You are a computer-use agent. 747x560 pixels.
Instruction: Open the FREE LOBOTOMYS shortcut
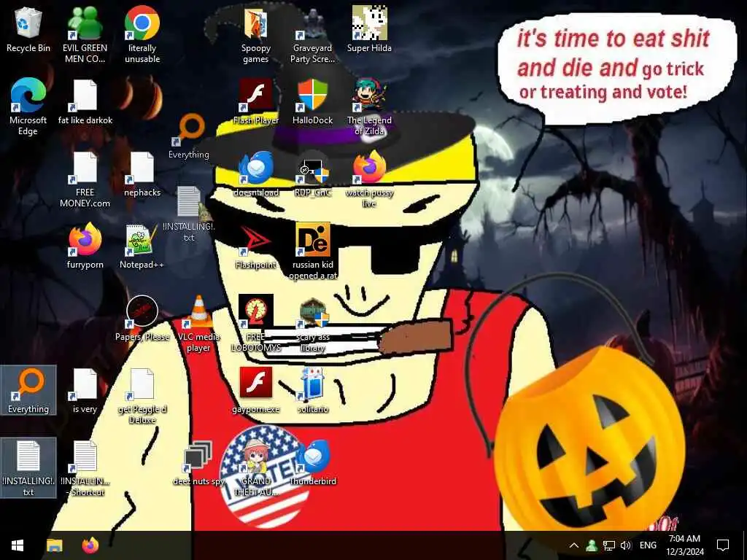tap(256, 324)
